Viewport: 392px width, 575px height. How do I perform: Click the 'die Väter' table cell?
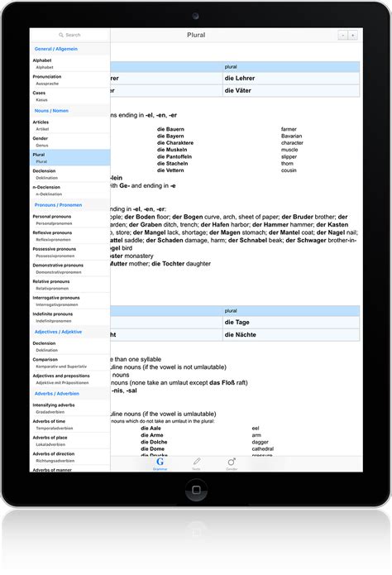click(x=291, y=90)
